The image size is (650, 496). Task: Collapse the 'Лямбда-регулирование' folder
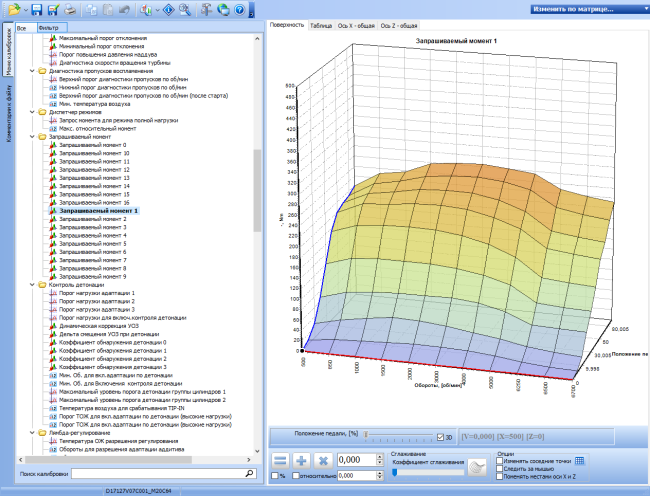[32, 433]
